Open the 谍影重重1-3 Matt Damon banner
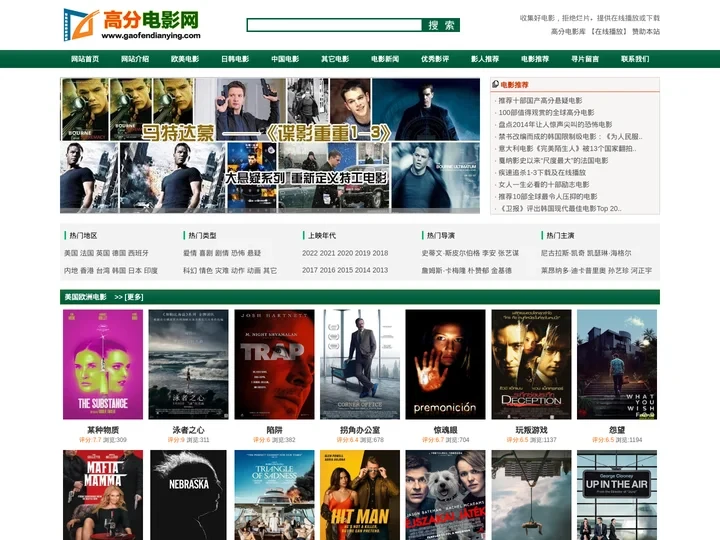This screenshot has height=540, width=720. coord(270,145)
